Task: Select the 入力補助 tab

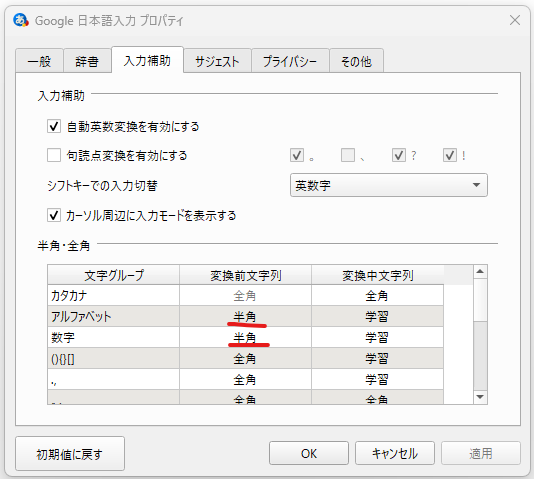Action: (x=147, y=60)
